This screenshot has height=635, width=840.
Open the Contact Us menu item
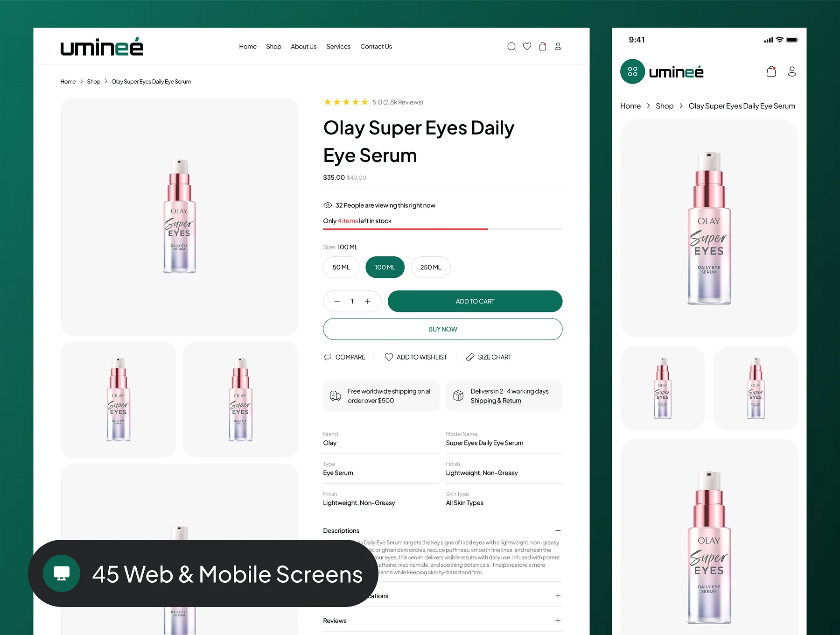point(376,46)
